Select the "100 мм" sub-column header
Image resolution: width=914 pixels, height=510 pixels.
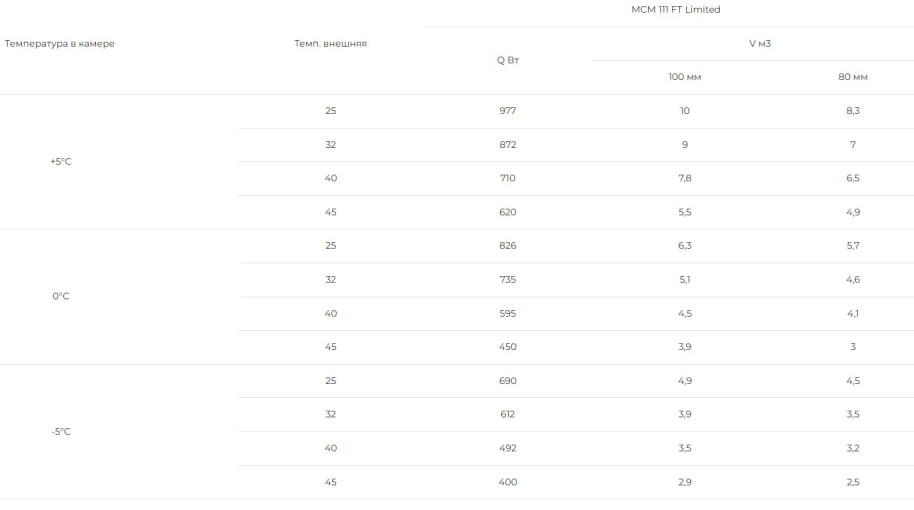tap(684, 77)
